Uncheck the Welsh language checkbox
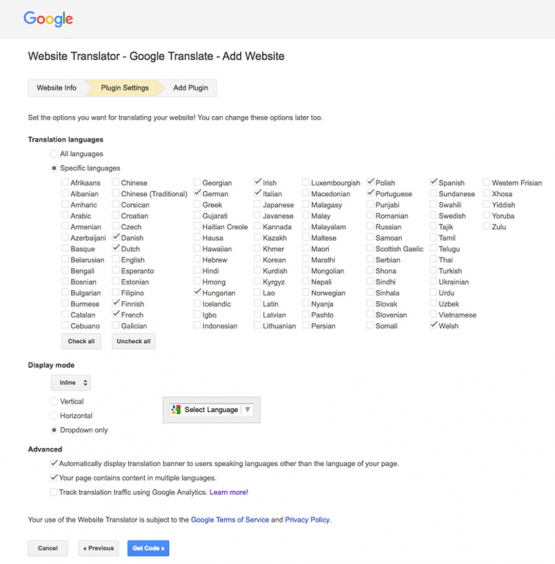 point(433,325)
